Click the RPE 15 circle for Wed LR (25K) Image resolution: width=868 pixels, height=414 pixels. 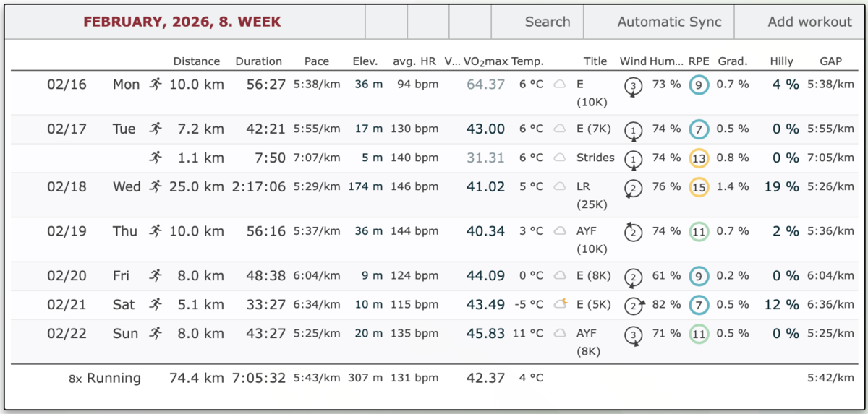[x=699, y=187]
